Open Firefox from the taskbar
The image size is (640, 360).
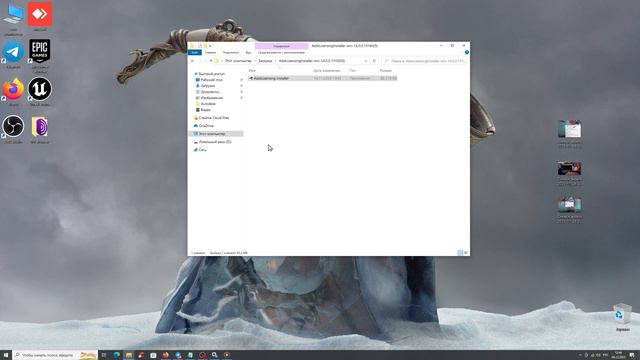[x=165, y=355]
